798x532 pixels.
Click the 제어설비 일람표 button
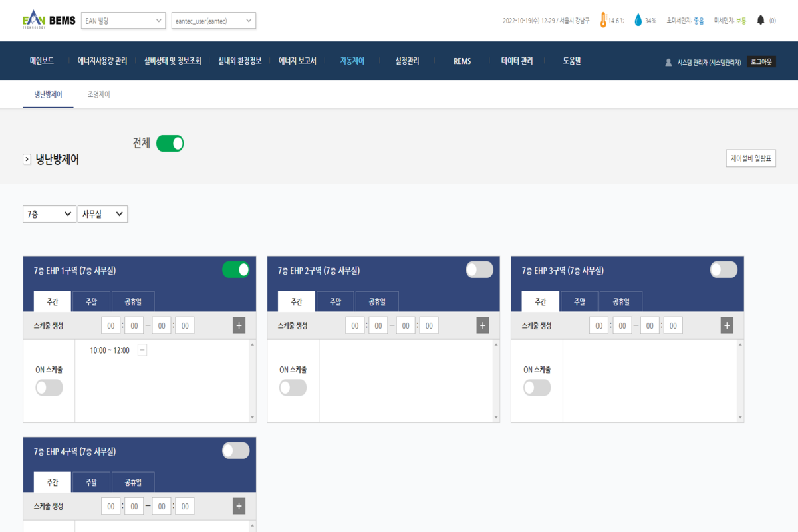[751, 158]
